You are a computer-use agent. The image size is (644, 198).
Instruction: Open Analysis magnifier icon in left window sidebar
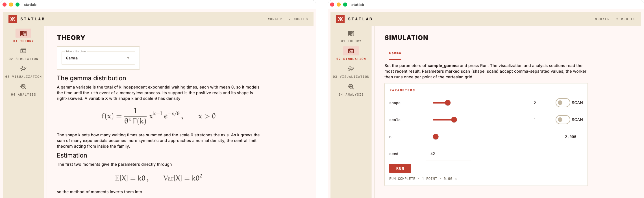23,87
